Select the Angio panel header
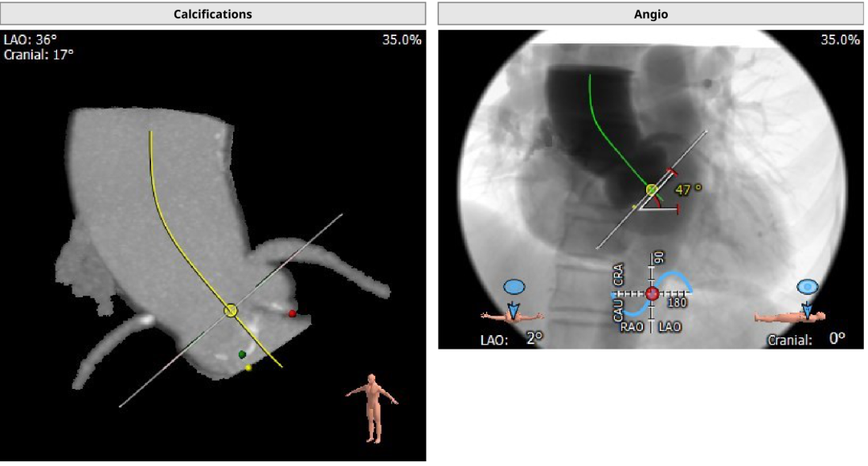 pos(650,14)
